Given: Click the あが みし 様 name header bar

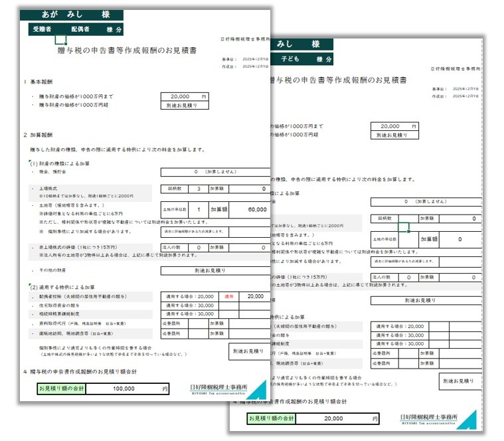Looking at the screenshot, I should 72,14.
